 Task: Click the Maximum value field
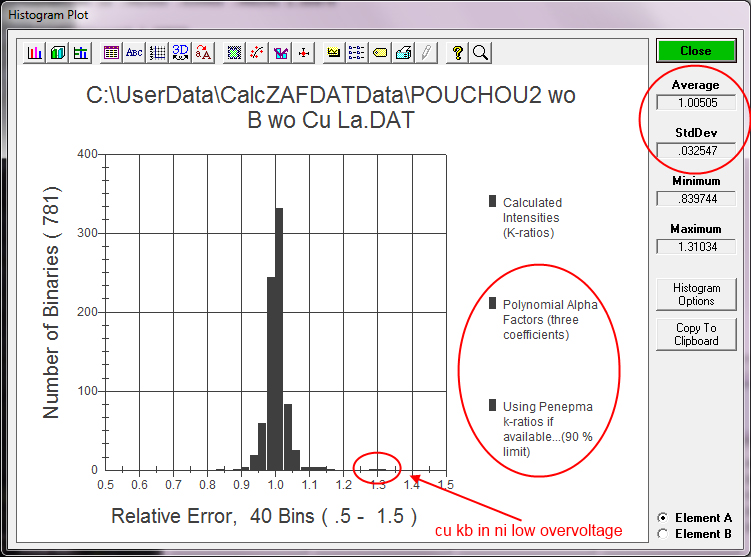[x=695, y=246]
